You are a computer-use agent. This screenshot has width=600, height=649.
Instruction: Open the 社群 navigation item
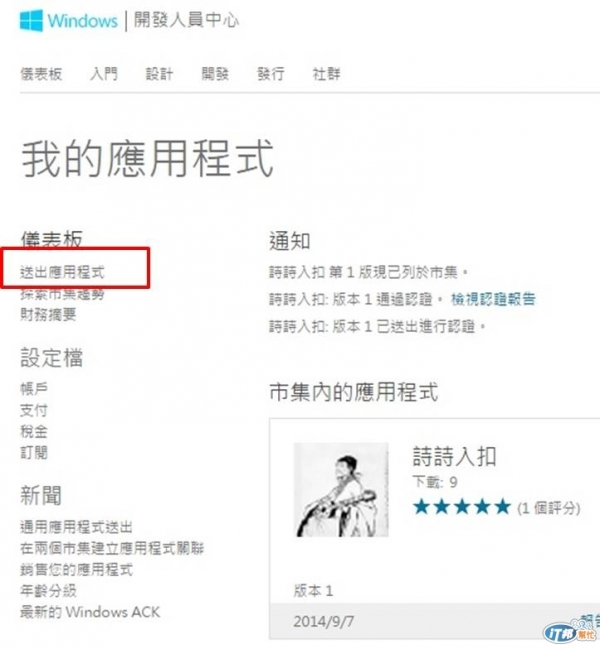[326, 75]
